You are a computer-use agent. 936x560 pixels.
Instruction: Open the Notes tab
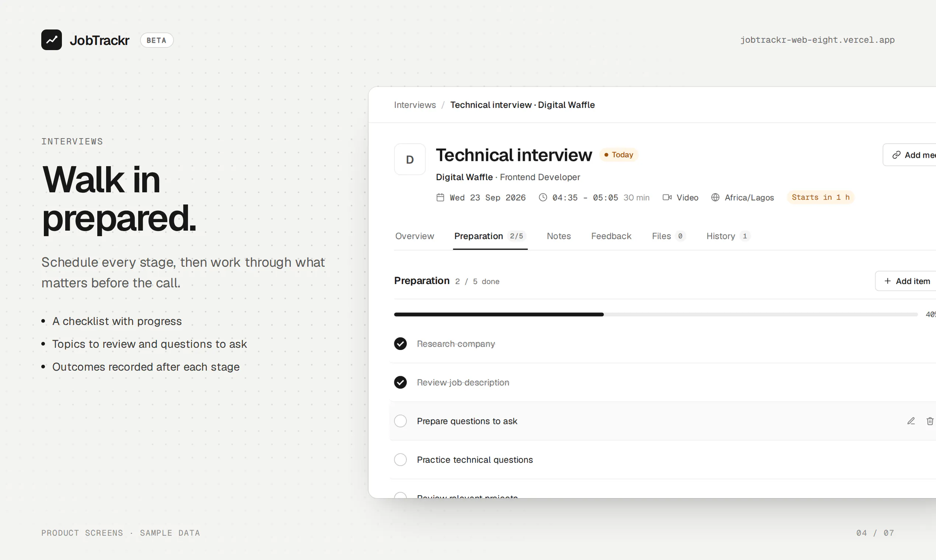(x=559, y=236)
